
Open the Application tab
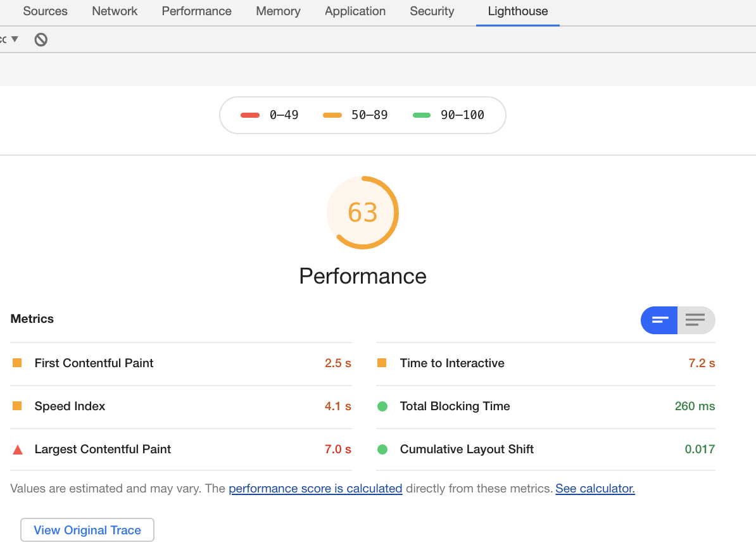point(355,11)
